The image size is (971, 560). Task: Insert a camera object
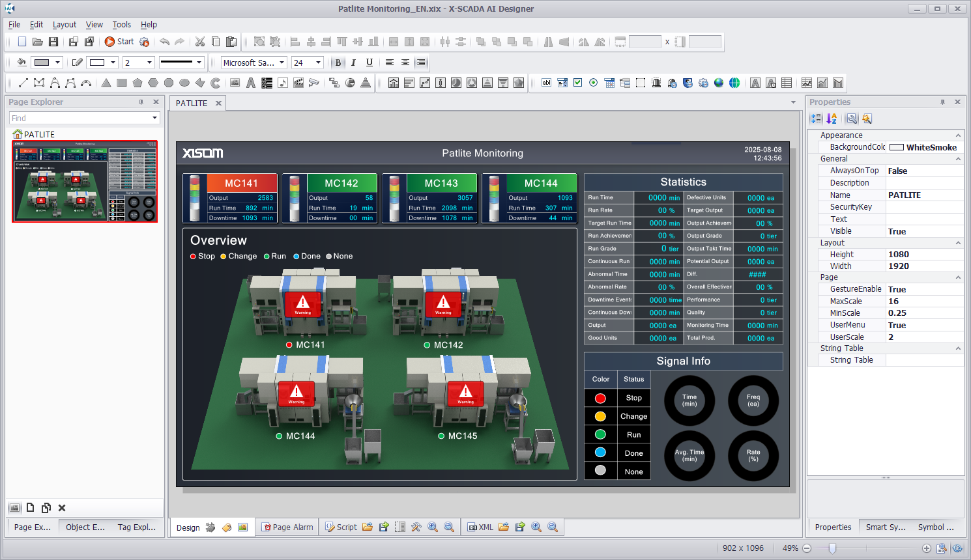[x=314, y=83]
